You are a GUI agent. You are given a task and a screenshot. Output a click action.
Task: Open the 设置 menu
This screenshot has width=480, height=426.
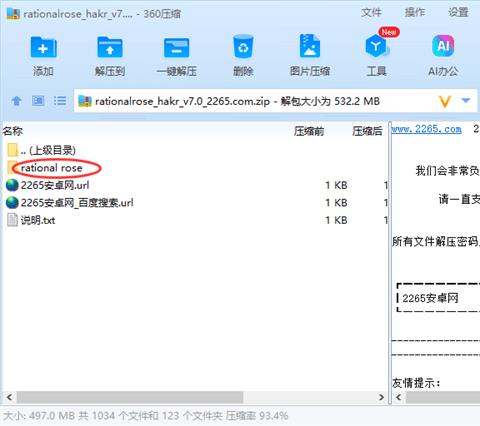[x=458, y=13]
